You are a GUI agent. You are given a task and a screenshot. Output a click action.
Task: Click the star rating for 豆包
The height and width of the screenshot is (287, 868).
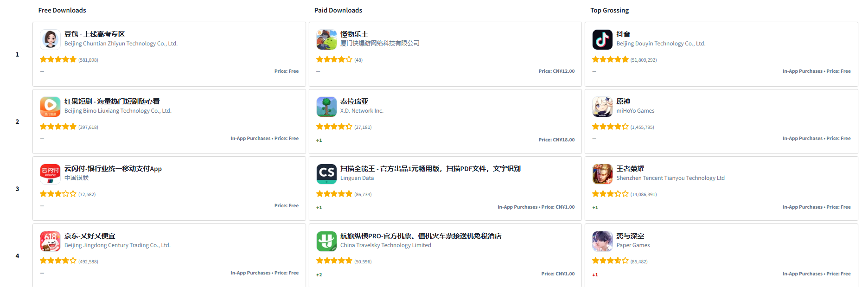pos(58,59)
